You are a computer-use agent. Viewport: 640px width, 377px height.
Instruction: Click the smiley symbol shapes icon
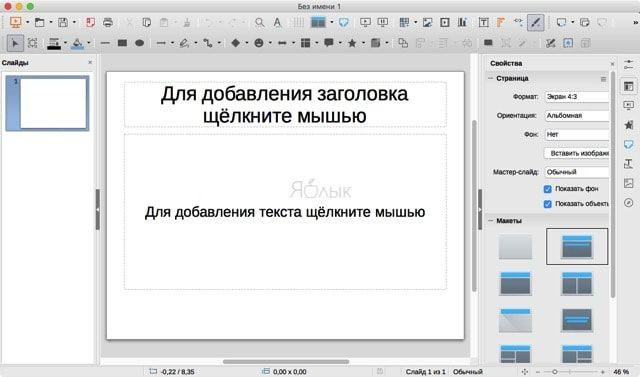pos(259,43)
